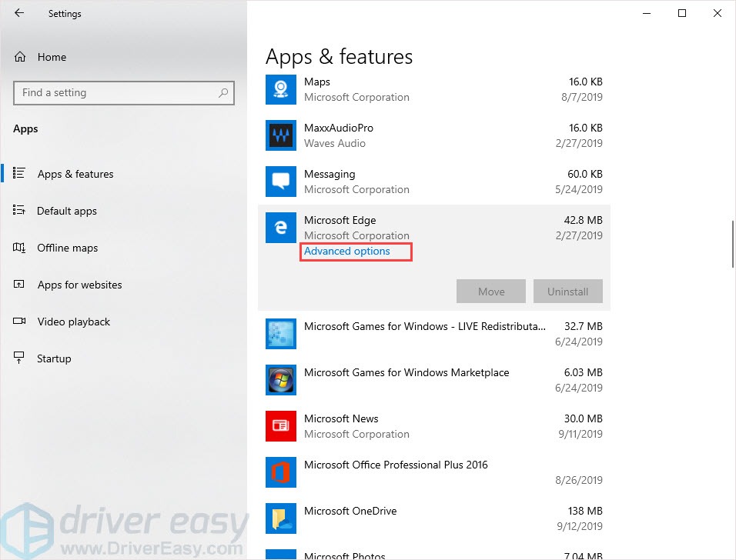Click the 9/11/2019 date for News
The image size is (736, 560).
click(x=580, y=434)
